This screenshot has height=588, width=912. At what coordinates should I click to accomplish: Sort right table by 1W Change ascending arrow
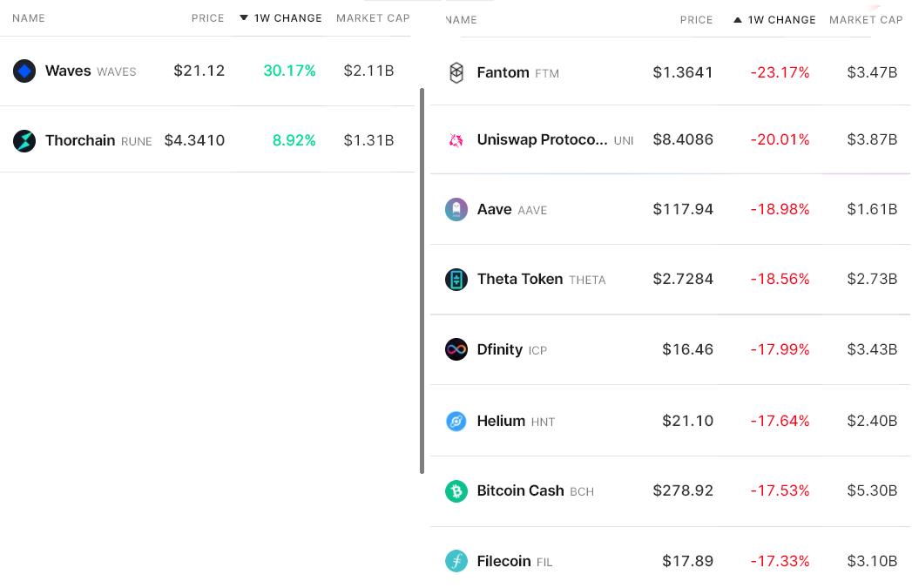(x=738, y=20)
